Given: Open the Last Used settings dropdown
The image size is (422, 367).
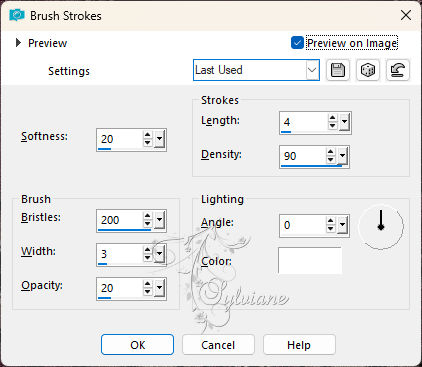Looking at the screenshot, I should click(256, 70).
